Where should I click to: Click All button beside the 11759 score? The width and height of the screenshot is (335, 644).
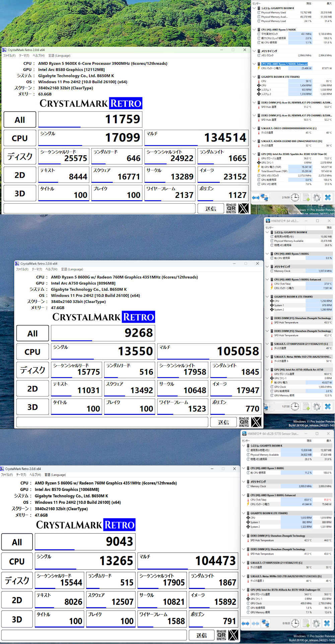tap(20, 120)
